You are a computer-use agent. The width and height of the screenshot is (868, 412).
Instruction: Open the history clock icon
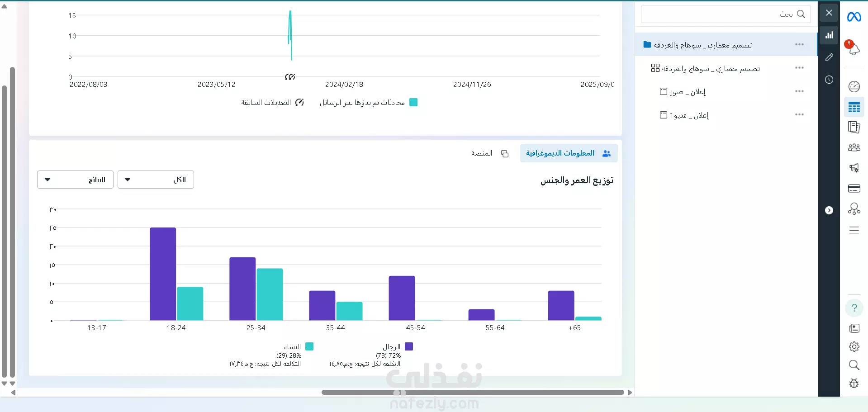[x=829, y=80]
